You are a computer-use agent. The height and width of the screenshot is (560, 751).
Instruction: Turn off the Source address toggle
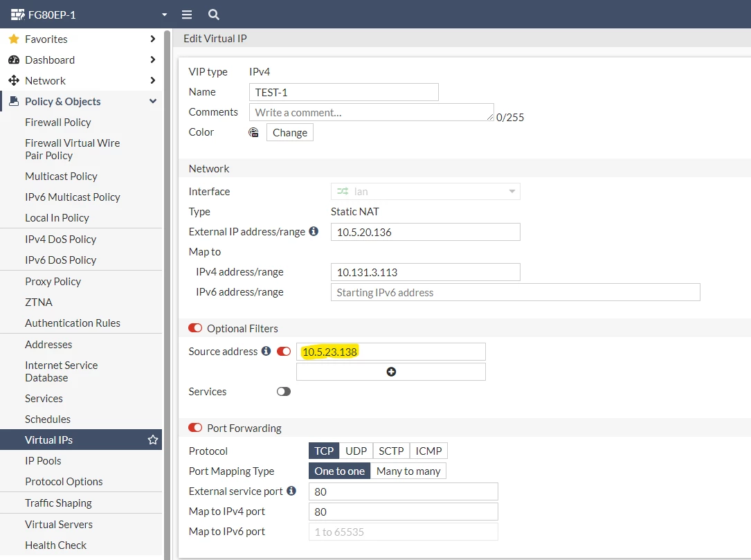click(284, 351)
